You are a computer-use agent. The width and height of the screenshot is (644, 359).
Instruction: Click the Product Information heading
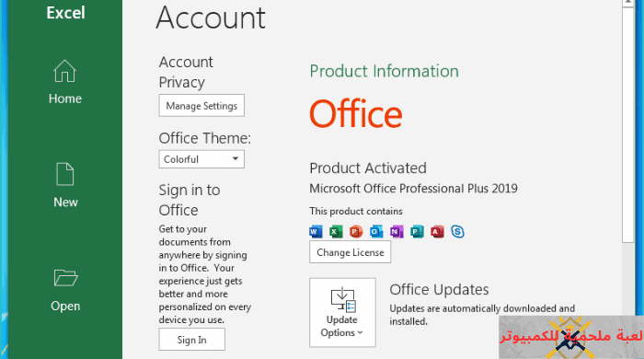tap(384, 71)
